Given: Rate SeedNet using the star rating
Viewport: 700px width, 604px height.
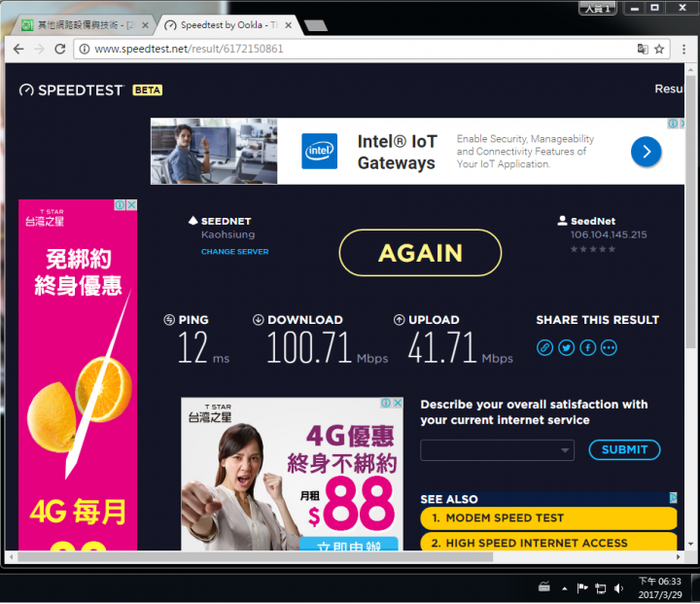Looking at the screenshot, I should 593,249.
